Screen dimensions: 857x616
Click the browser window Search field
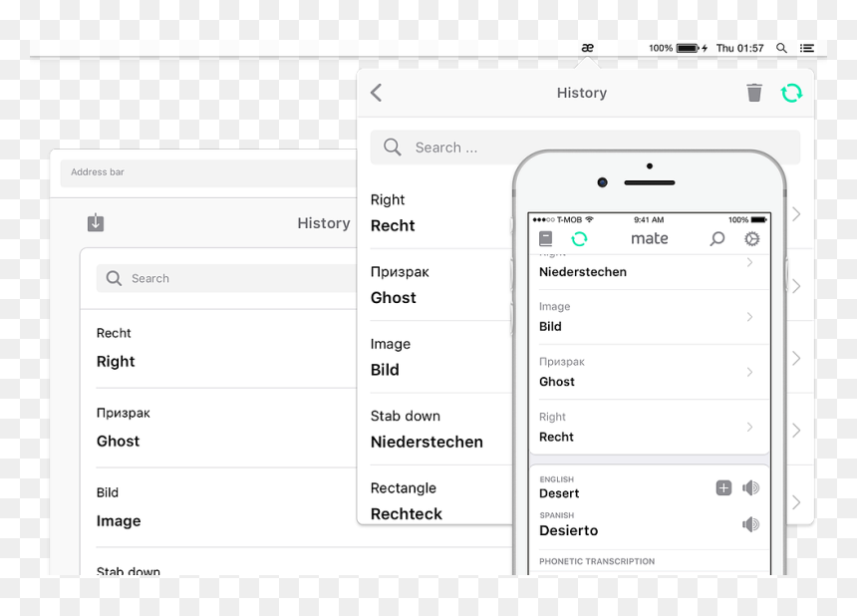pyautogui.click(x=227, y=278)
